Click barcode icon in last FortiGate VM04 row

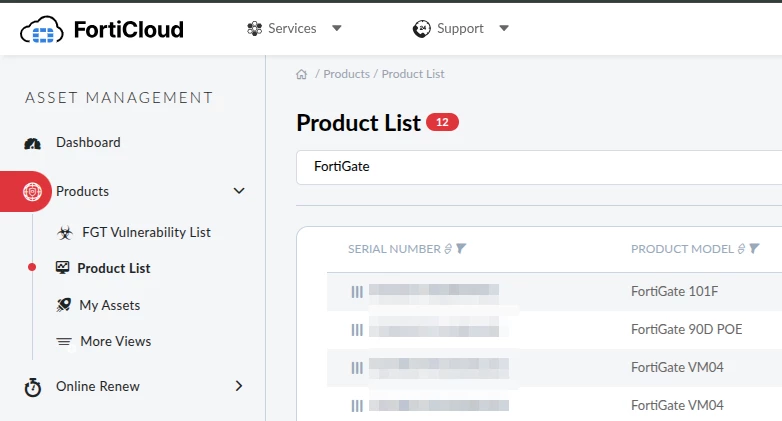pos(357,406)
